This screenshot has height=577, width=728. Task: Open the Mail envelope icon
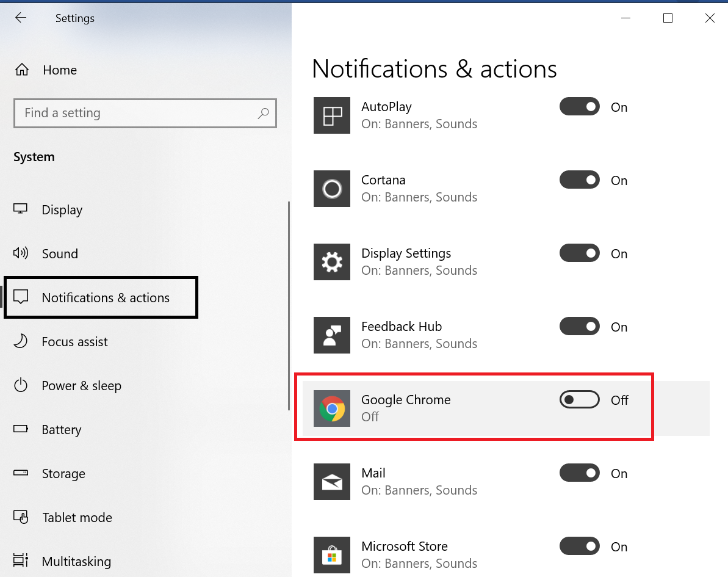pos(332,482)
